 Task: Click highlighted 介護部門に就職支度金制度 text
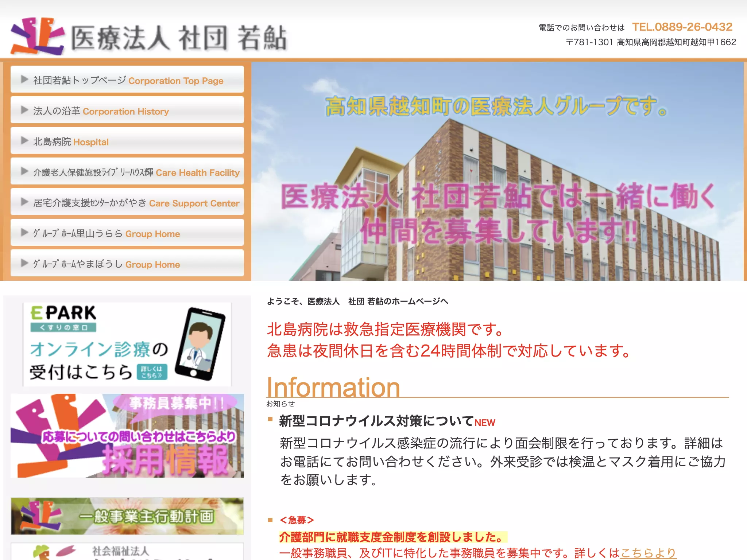click(x=393, y=537)
